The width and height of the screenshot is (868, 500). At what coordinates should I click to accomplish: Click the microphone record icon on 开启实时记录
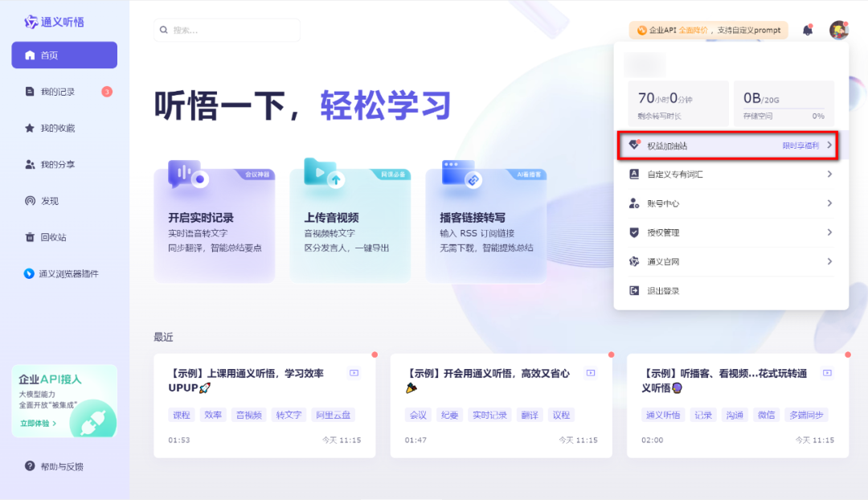coord(187,174)
